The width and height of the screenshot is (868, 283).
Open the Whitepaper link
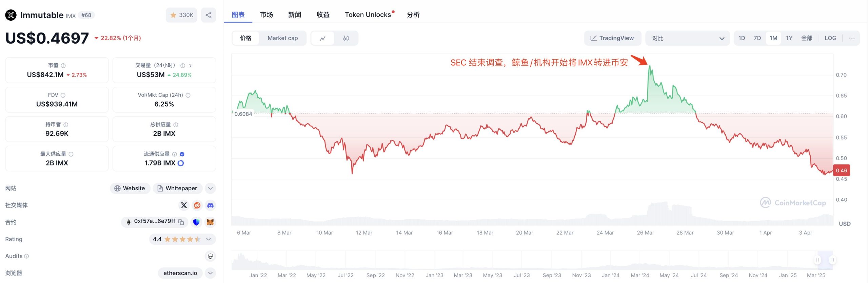[x=177, y=188]
